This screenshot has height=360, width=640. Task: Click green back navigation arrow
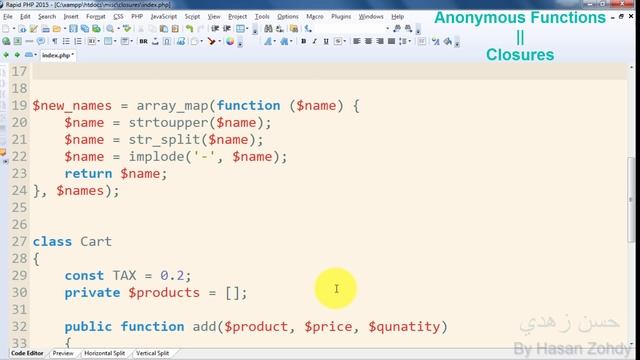pyautogui.click(x=6, y=55)
